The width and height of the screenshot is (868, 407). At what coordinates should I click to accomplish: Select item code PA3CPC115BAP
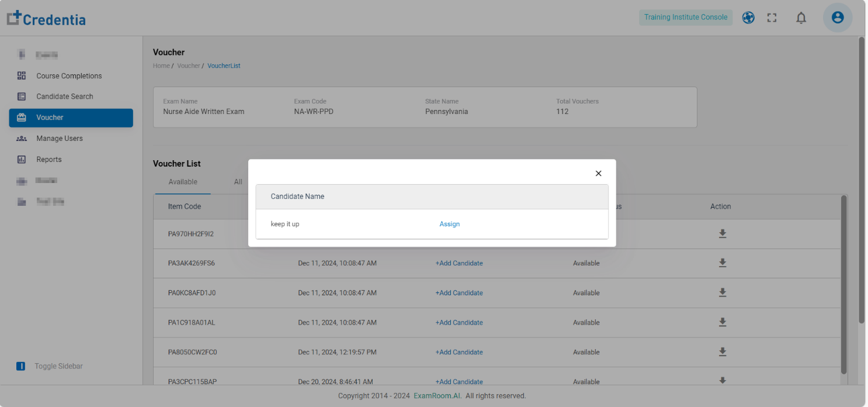[193, 382]
